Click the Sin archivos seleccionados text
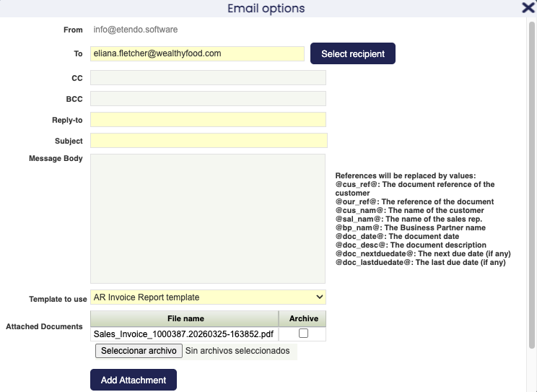This screenshot has height=392, width=537. [x=237, y=351]
